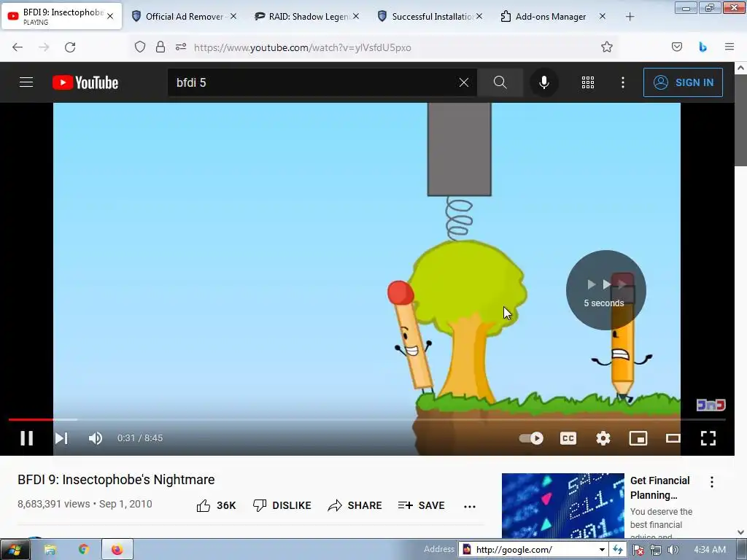Like the video with thumbs up
Viewport: 747px width, 560px height.
click(x=216, y=505)
